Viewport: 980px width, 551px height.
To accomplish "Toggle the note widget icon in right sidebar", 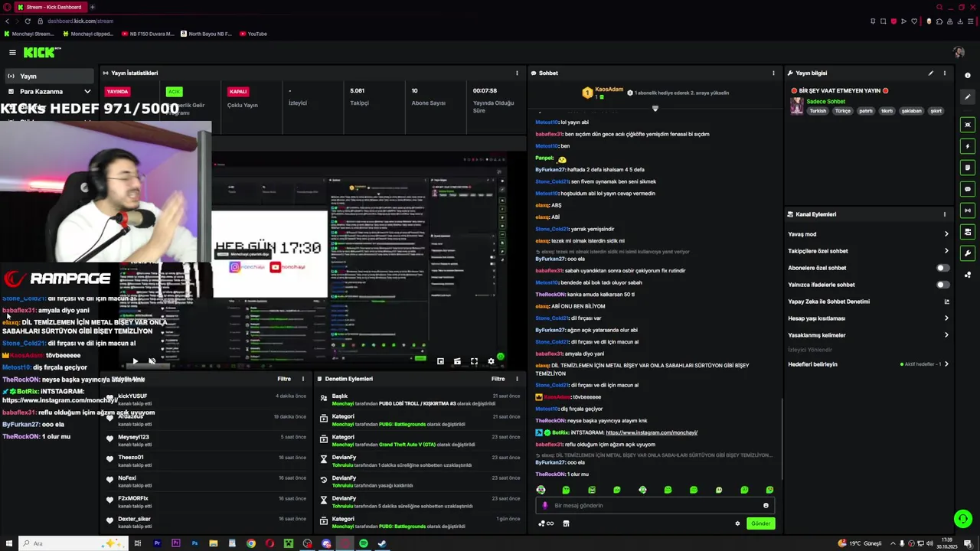I will [968, 168].
